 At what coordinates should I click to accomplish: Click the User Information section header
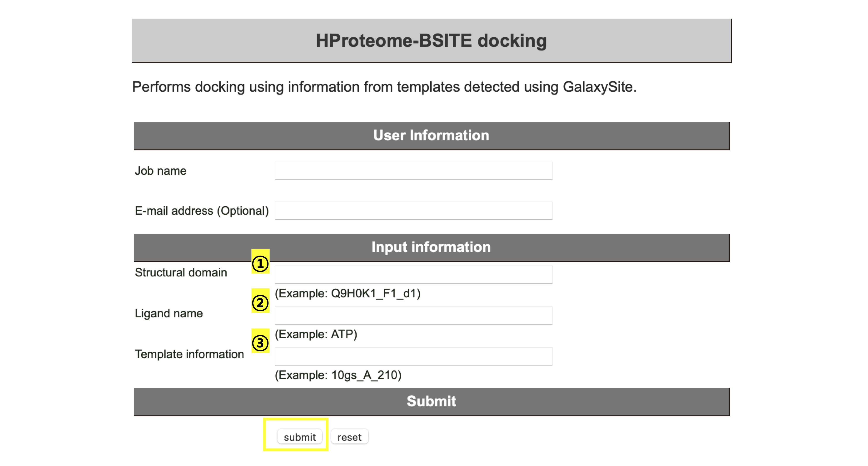(x=432, y=136)
